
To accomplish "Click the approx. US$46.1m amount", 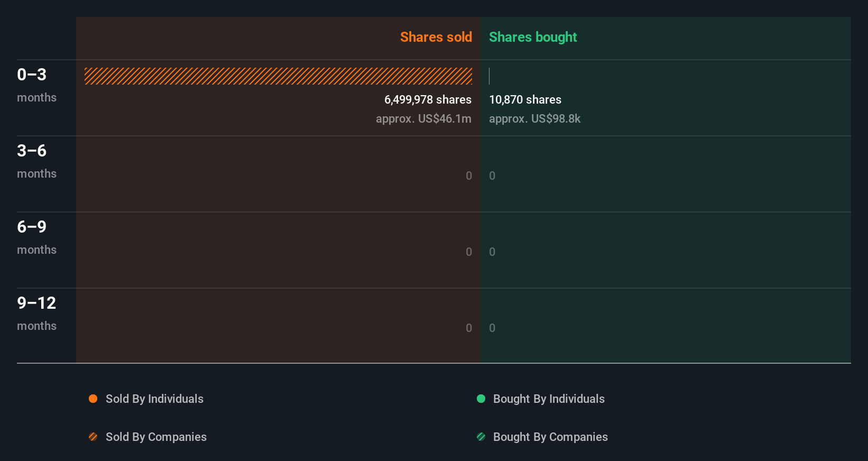I will coord(423,118).
